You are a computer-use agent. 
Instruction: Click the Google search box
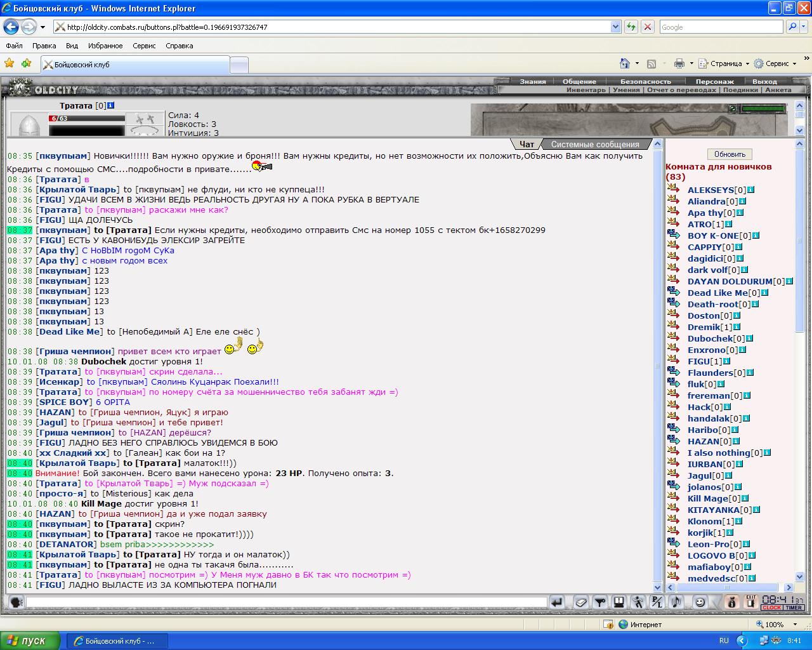click(721, 27)
